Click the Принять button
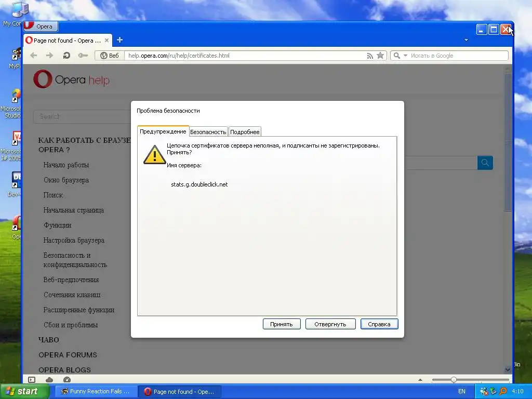 click(281, 324)
